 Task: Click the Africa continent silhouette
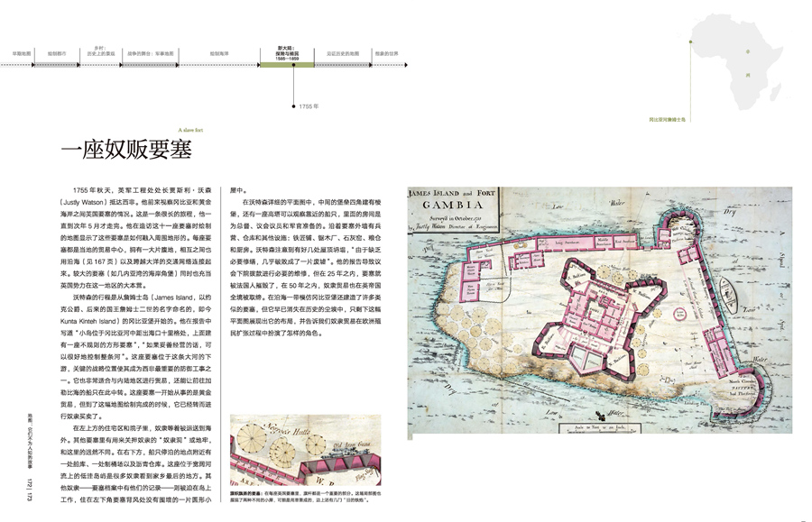[x=736, y=61]
